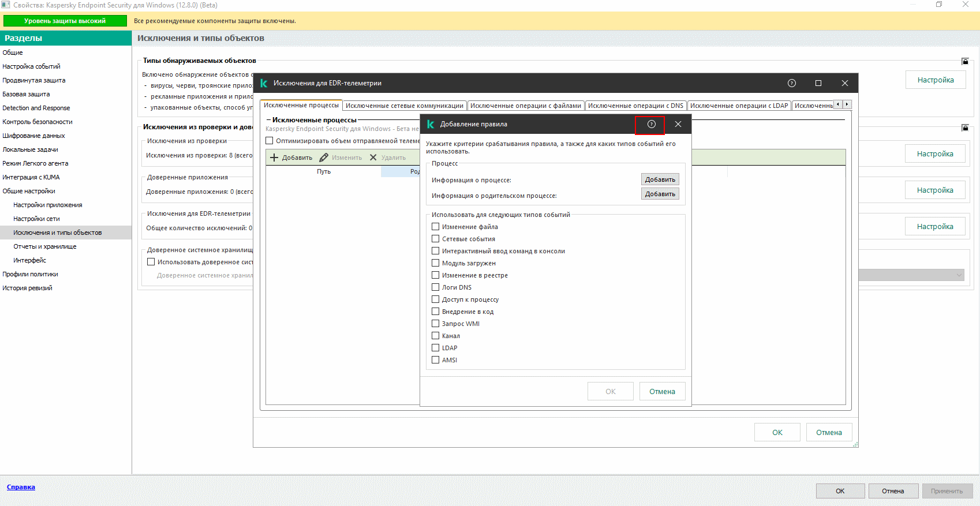Close the Исключения для EDR-телеметрии window

pyautogui.click(x=845, y=83)
